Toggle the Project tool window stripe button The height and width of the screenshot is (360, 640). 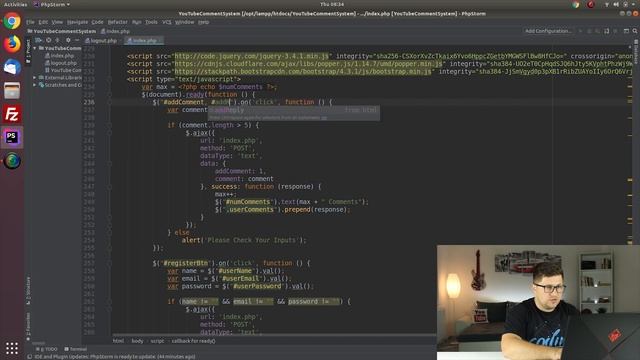pos(28,51)
